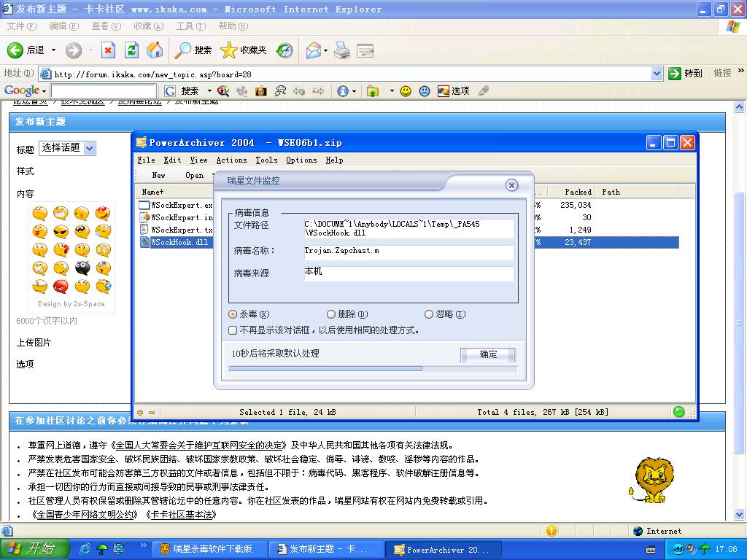Go to Home page via house icon

point(155,50)
